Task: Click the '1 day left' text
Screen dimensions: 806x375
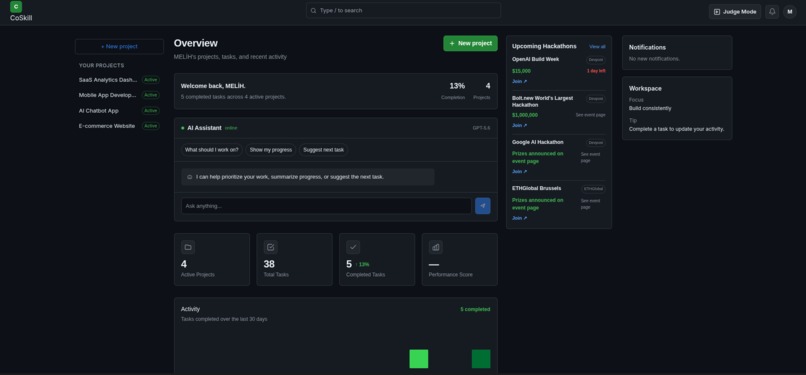Action: [x=596, y=71]
